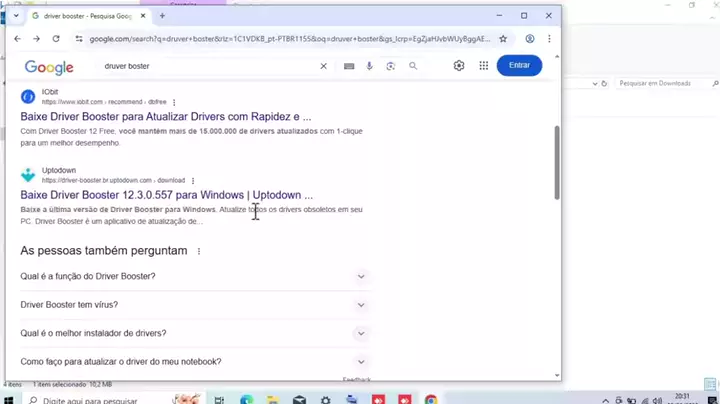Viewport: 720px width, 404px height.
Task: Open 'Baixe Driver Booster 12.3.0.557' Uptodown link
Action: click(x=166, y=195)
